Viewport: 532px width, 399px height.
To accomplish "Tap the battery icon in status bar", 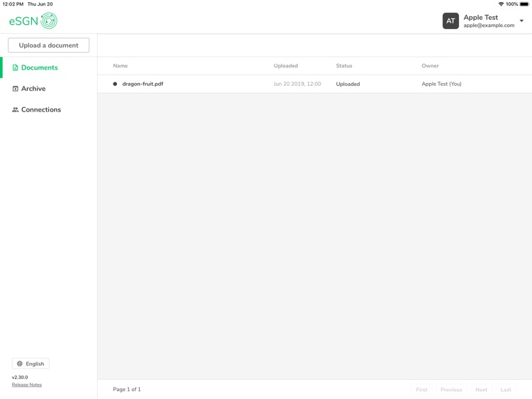I will tap(524, 4).
